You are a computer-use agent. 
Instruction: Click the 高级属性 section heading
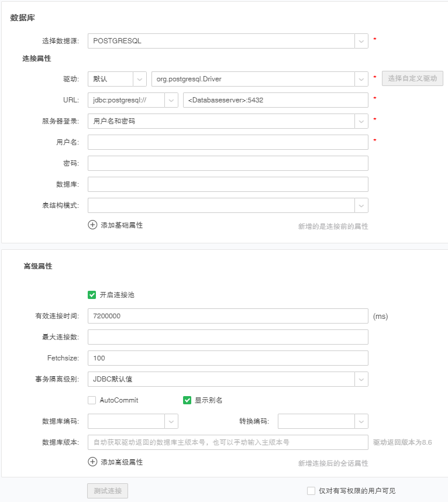pos(38,266)
